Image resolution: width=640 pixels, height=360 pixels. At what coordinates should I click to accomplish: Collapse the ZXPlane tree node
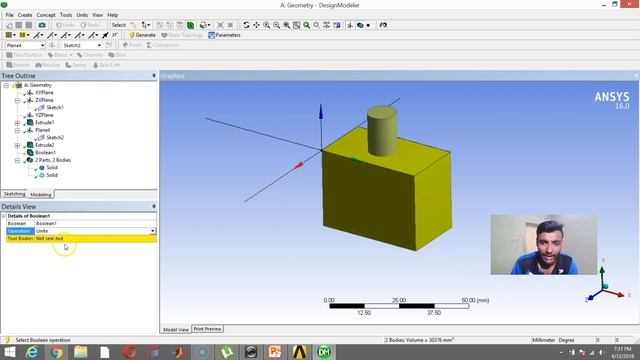17,100
